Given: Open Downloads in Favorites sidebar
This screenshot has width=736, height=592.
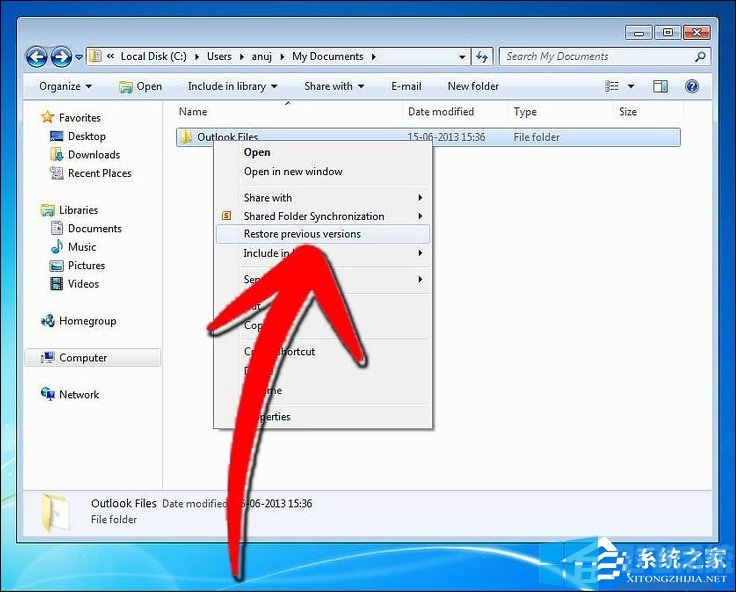Looking at the screenshot, I should click(93, 155).
